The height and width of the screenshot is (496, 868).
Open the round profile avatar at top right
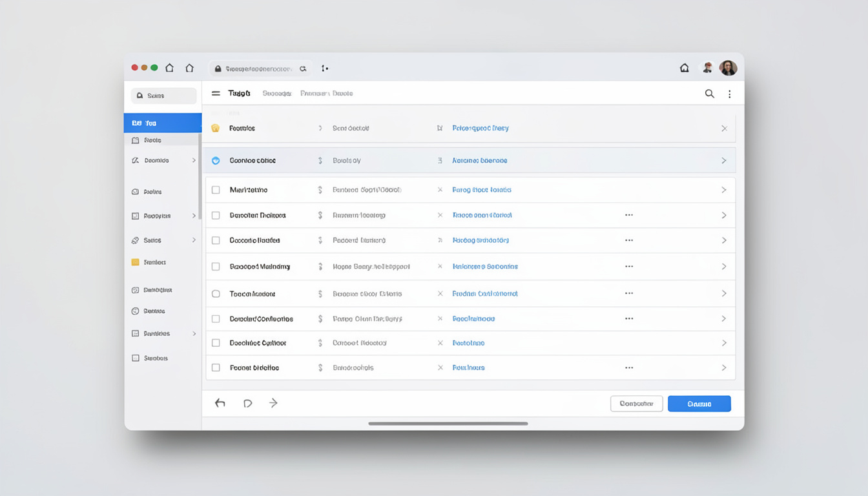728,68
